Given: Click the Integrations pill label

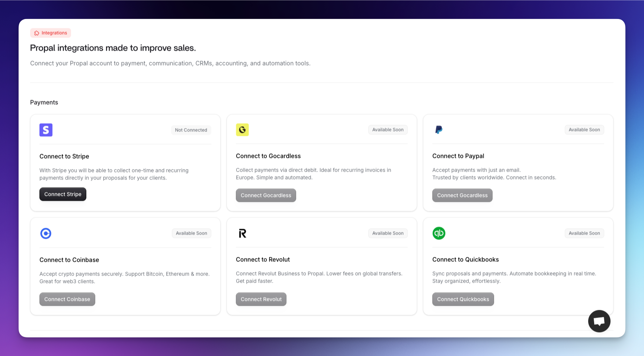Looking at the screenshot, I should (x=50, y=33).
